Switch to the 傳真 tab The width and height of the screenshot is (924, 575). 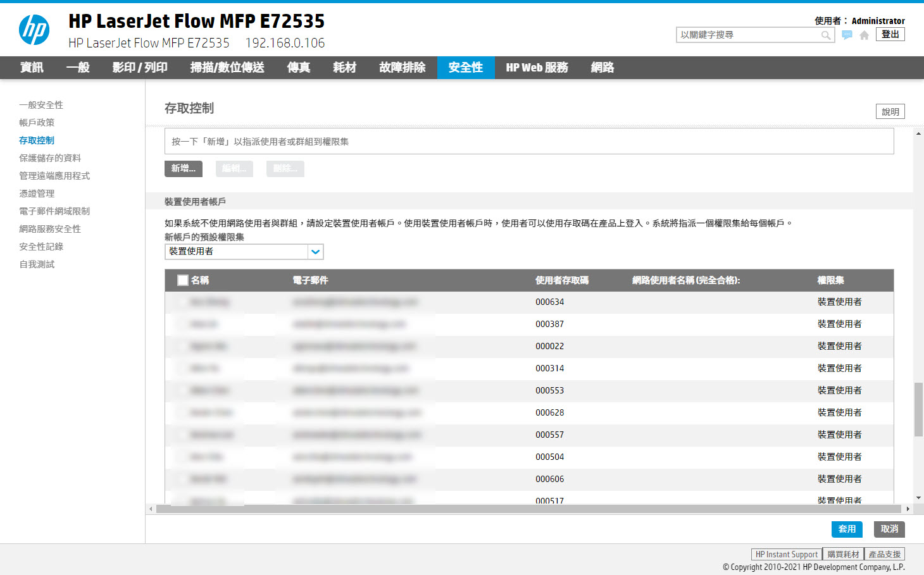(297, 68)
